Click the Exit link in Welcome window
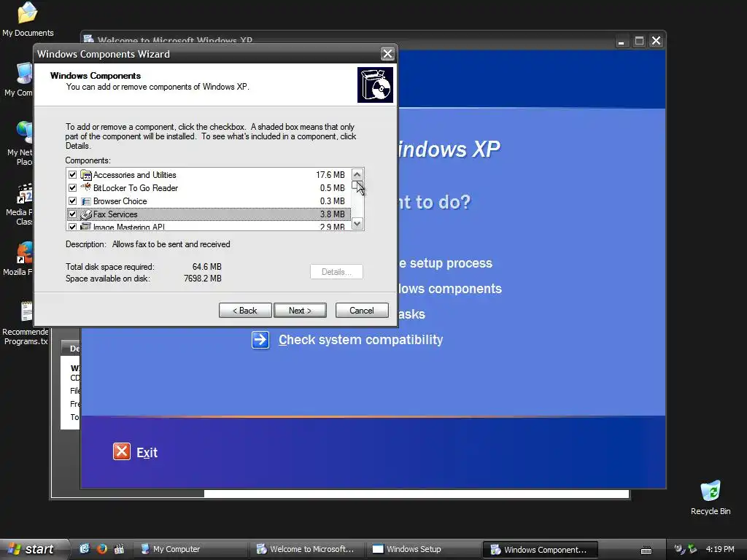The height and width of the screenshot is (560, 747). click(x=147, y=452)
